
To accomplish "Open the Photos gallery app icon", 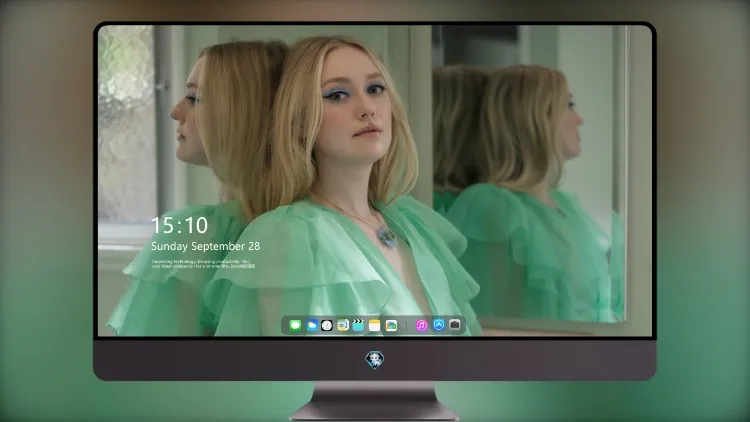I will [391, 325].
